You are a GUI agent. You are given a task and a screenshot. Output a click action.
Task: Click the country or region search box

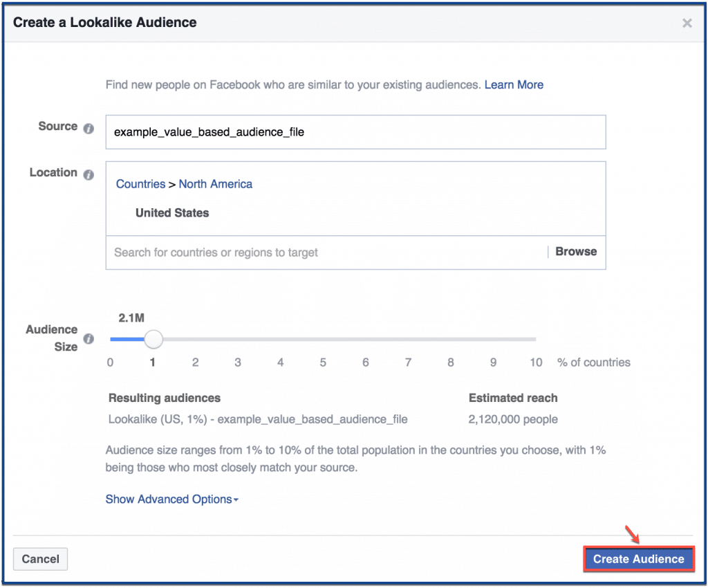click(325, 252)
